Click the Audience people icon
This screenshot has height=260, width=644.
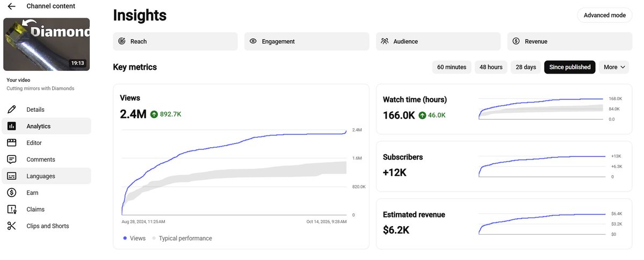point(385,41)
